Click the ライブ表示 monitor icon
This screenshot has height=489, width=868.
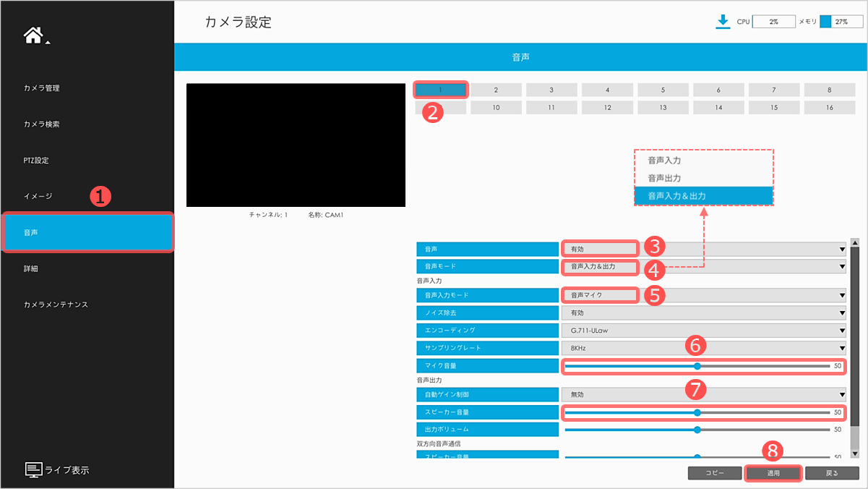(34, 469)
